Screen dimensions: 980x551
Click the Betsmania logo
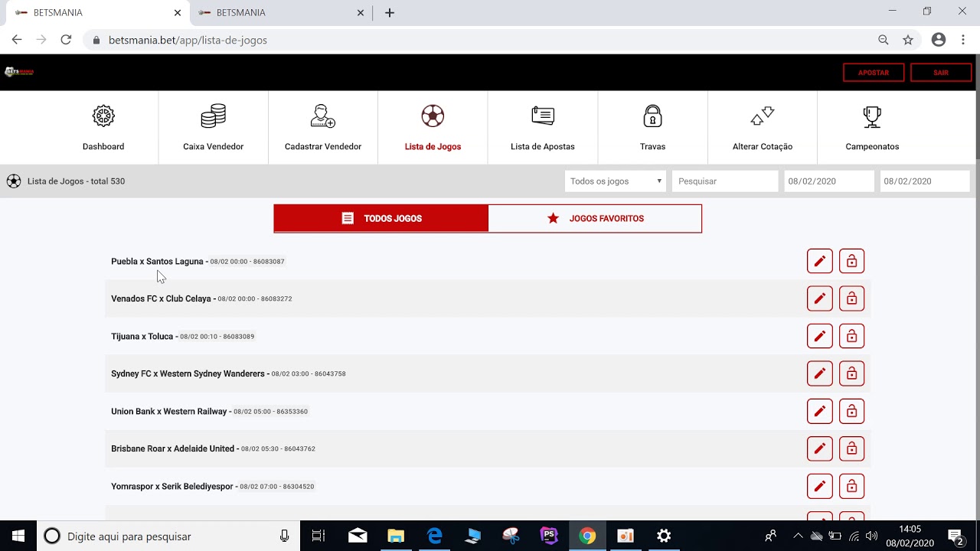click(x=19, y=72)
